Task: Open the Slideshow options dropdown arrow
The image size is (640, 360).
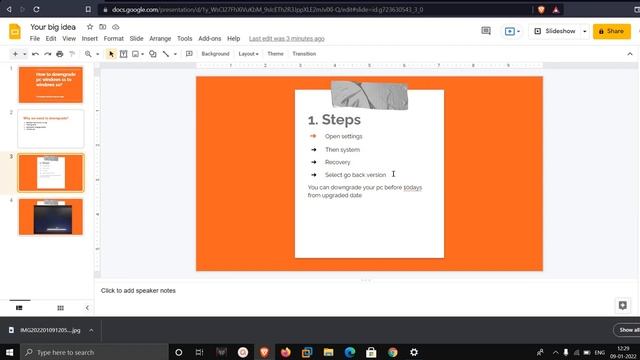Action: (x=584, y=31)
